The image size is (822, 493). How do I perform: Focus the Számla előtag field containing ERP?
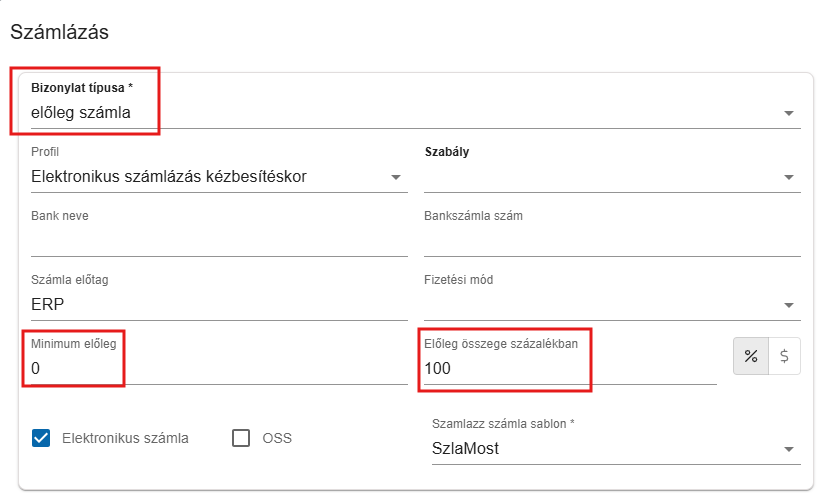coord(218,305)
